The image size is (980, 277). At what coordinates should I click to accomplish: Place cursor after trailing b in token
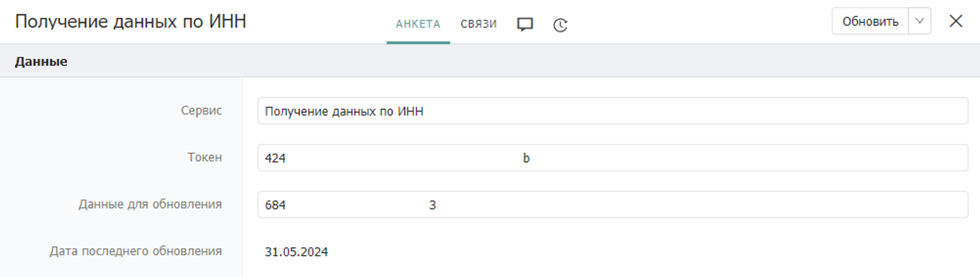[531, 158]
